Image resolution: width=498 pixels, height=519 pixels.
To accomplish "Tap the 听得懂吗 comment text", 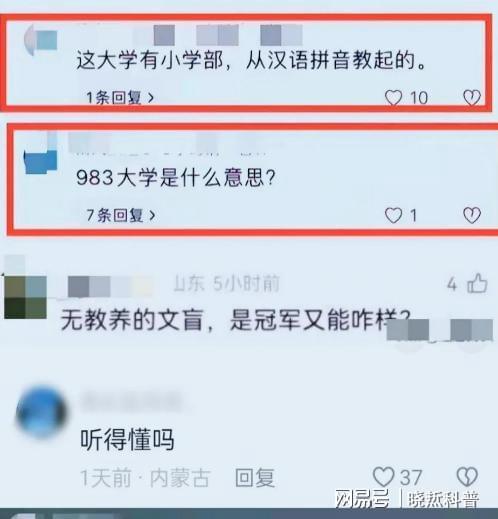I will click(x=127, y=440).
